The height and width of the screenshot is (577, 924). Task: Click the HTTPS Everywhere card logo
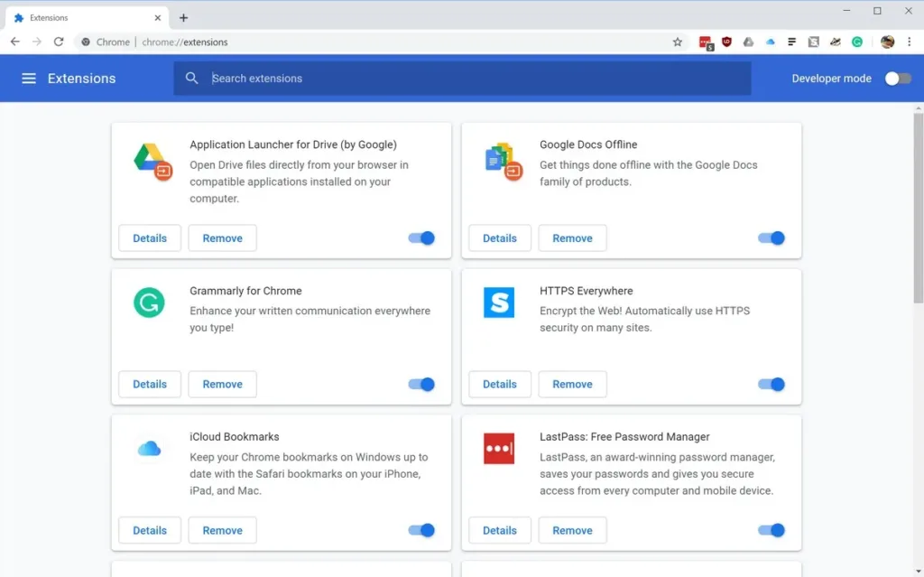point(498,302)
